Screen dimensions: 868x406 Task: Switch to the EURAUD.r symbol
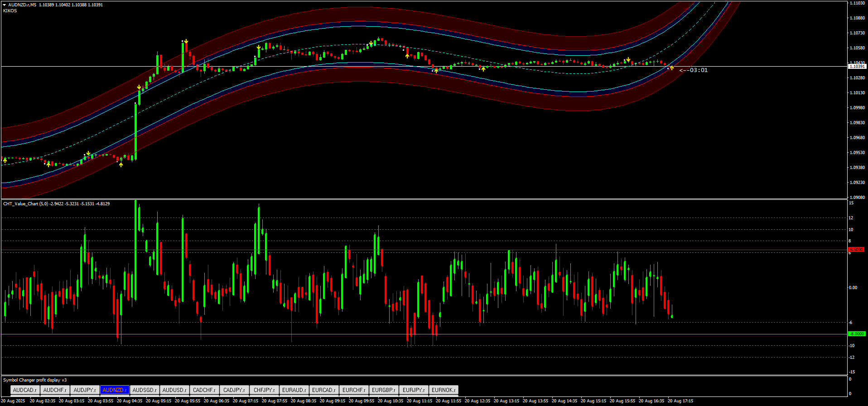[294, 390]
